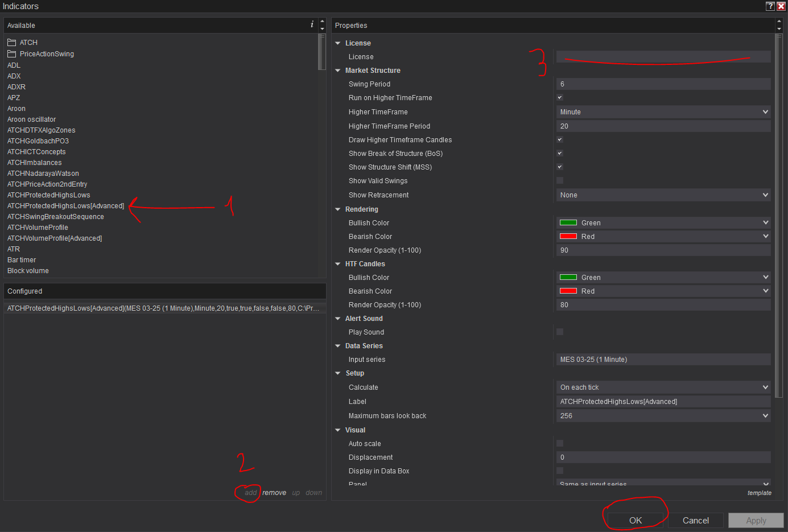Viewport: 788px width, 532px height.
Task: Click the Properties panel scrollbar
Action: [x=779, y=216]
